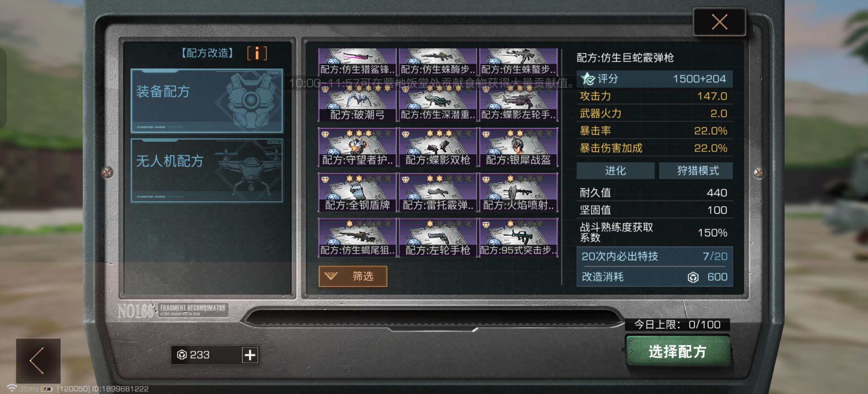This screenshot has height=394, width=868.
Task: Open the recipe modification info icon
Action: point(257,53)
